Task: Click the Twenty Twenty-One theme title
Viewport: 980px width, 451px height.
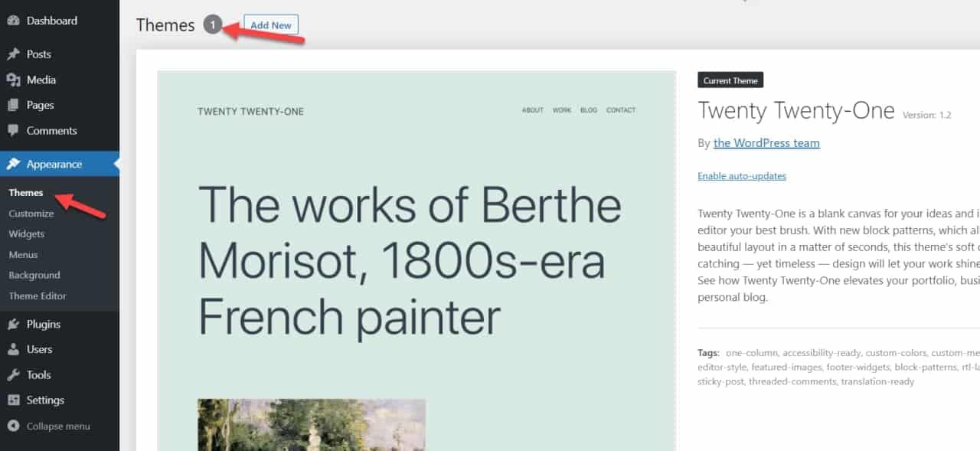Action: tap(796, 111)
